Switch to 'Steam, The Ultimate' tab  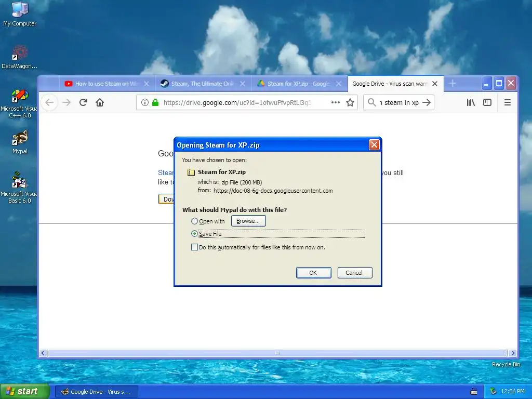coord(203,84)
